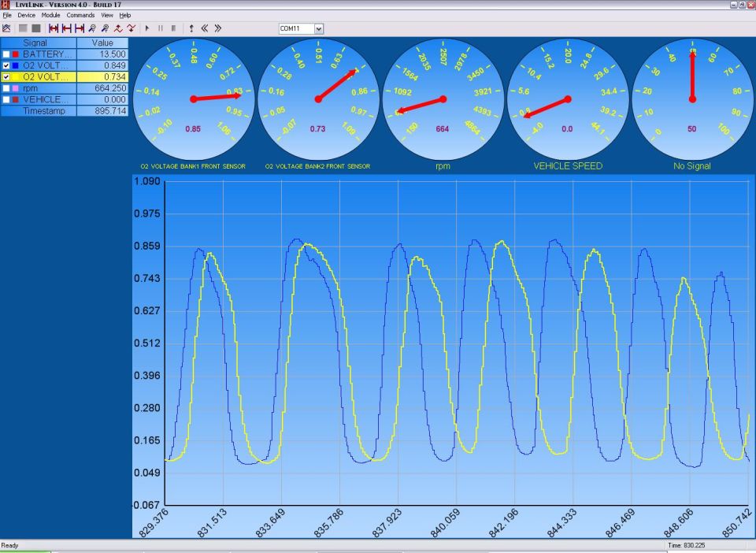The width and height of the screenshot is (756, 553).
Task: Uncheck the blue O2 VOLT signal checkbox
Action: [6, 65]
